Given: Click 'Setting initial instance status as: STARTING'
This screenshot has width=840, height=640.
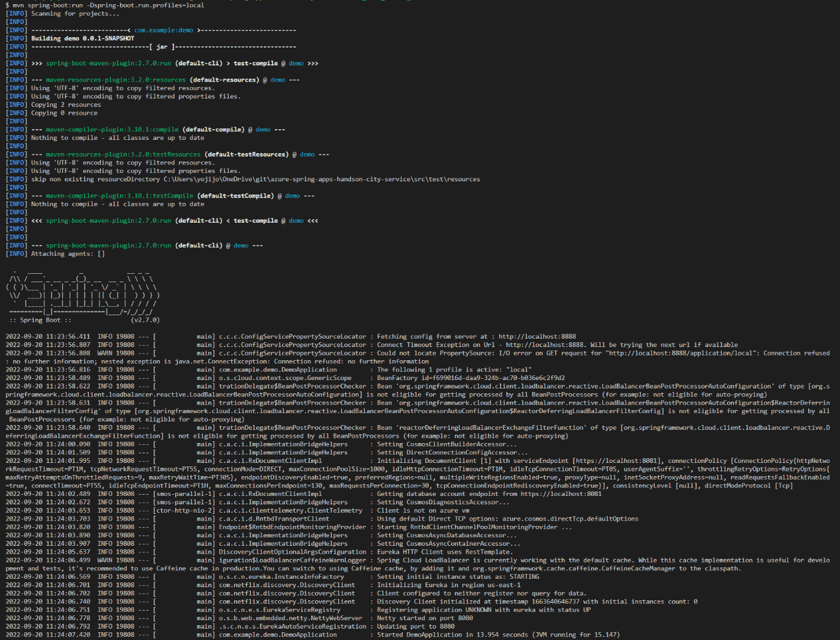Looking at the screenshot, I should point(458,577).
